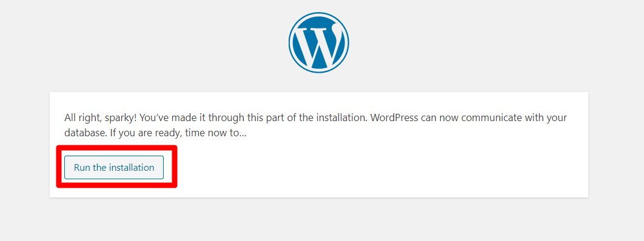Click the word "database" in the message
This screenshot has height=241, width=644.
click(x=83, y=134)
